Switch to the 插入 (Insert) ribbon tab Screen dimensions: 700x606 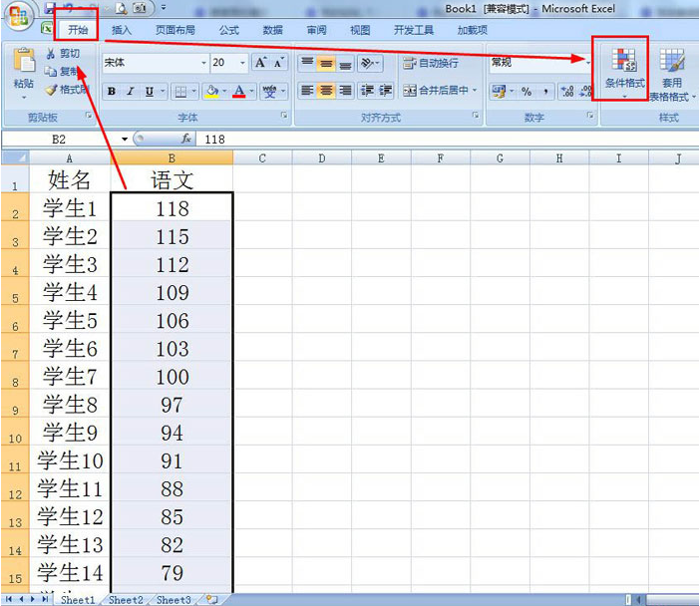click(x=122, y=31)
